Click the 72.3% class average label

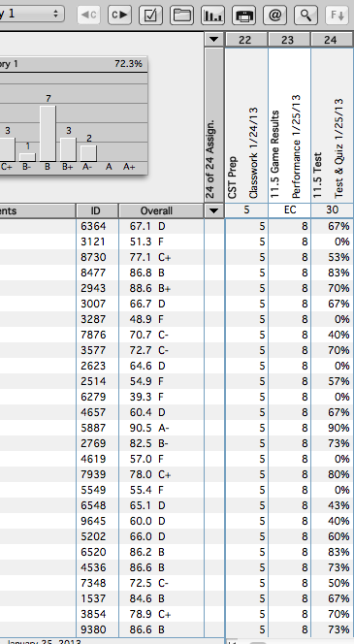[x=129, y=64]
